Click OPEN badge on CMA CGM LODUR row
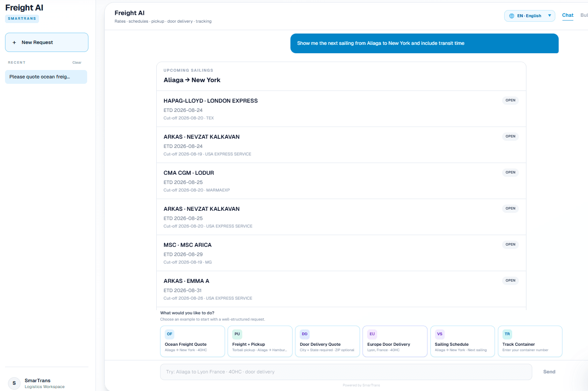 click(x=510, y=172)
